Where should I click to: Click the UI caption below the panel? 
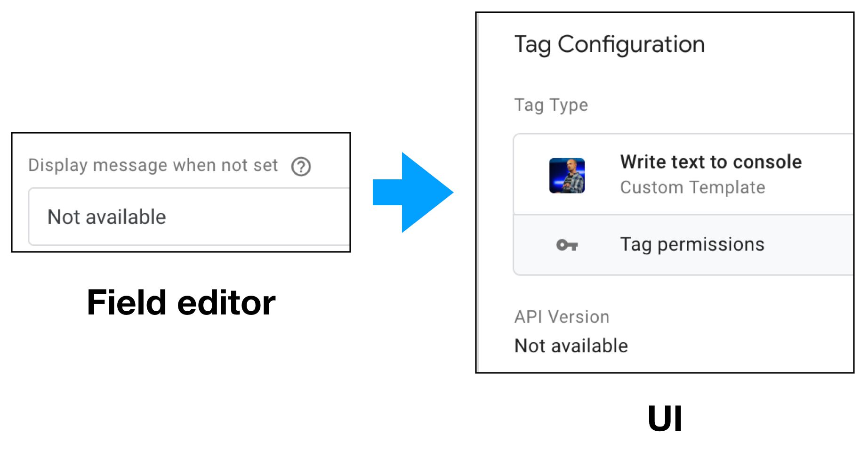665,418
